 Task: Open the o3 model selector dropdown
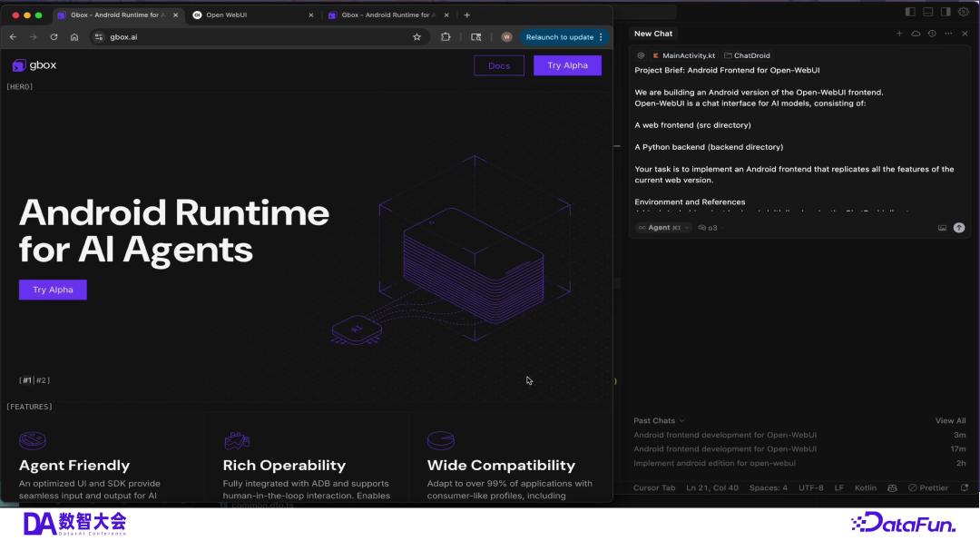pyautogui.click(x=710, y=228)
